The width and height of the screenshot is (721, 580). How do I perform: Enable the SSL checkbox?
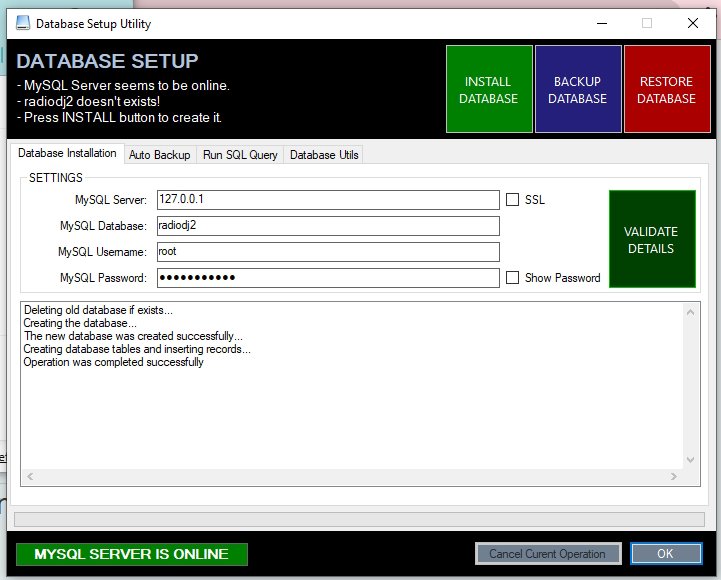point(513,200)
